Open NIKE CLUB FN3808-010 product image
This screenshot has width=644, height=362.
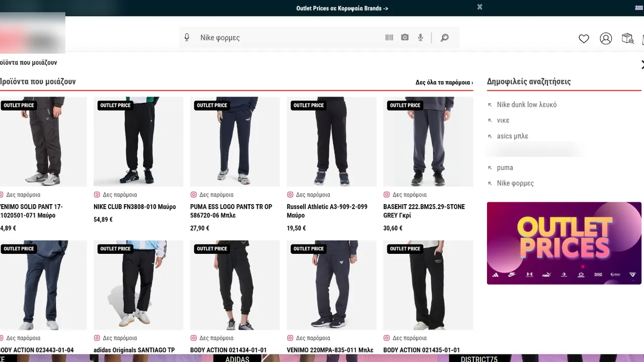138,142
